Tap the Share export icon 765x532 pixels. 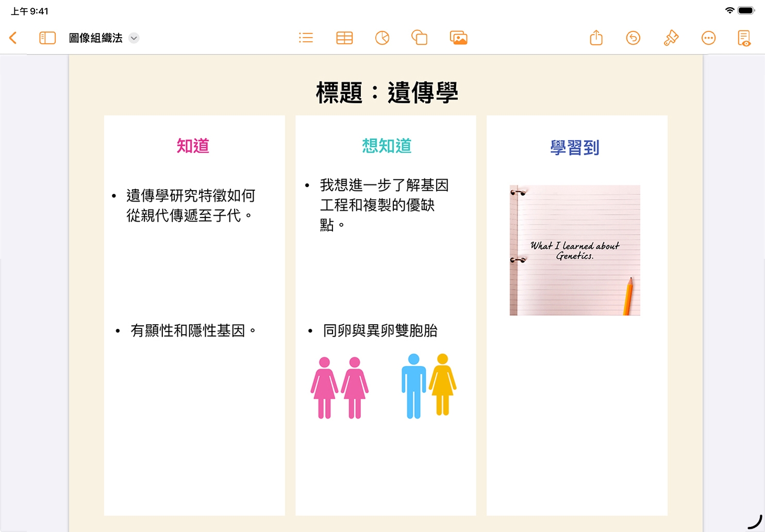click(x=596, y=38)
